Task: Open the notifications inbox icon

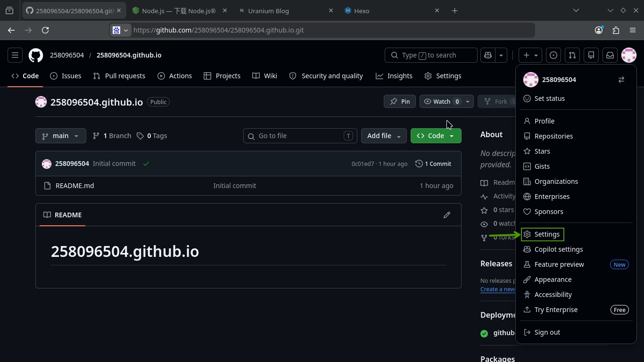Action: tap(610, 55)
